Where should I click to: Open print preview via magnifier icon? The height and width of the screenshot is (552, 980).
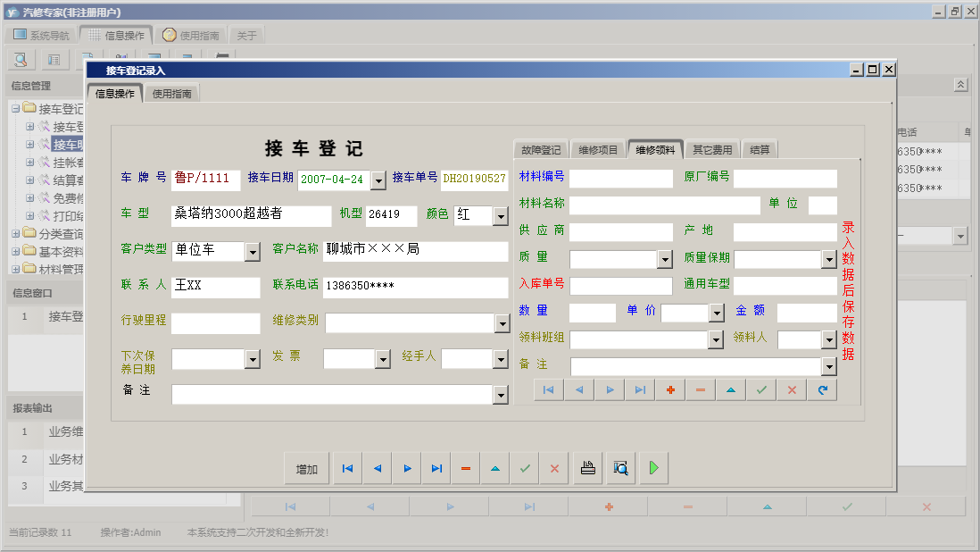coord(621,467)
